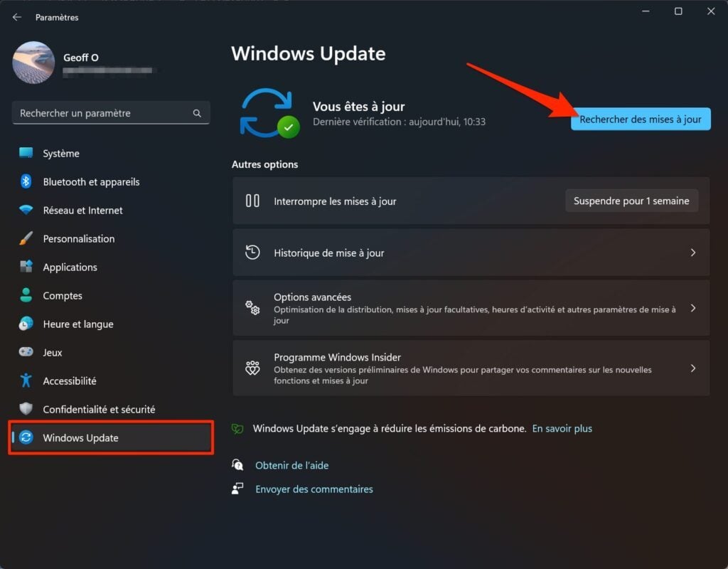This screenshot has height=569, width=728.
Task: Click the Windows Update sync icon in sidebar
Action: (26, 437)
